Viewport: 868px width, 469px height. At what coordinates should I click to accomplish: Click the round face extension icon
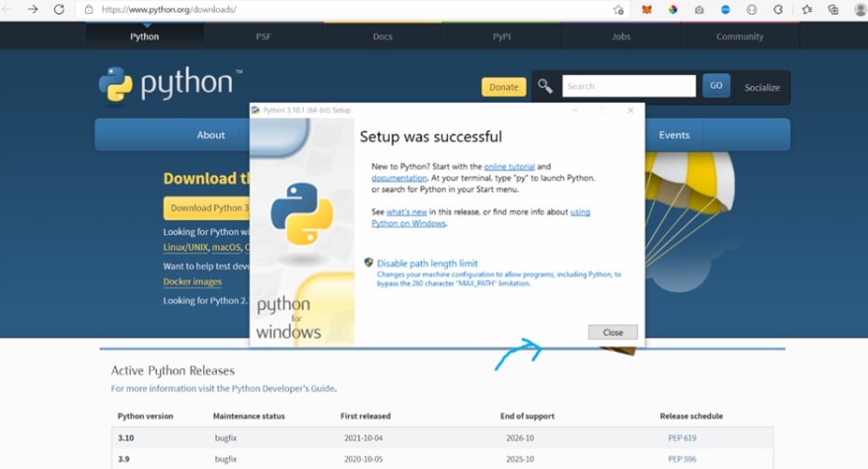pyautogui.click(x=752, y=10)
